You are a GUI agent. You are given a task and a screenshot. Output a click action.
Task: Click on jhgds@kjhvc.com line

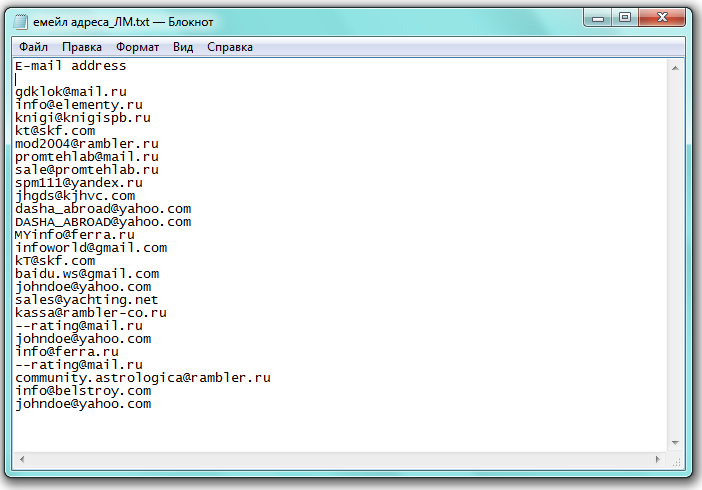pos(75,196)
